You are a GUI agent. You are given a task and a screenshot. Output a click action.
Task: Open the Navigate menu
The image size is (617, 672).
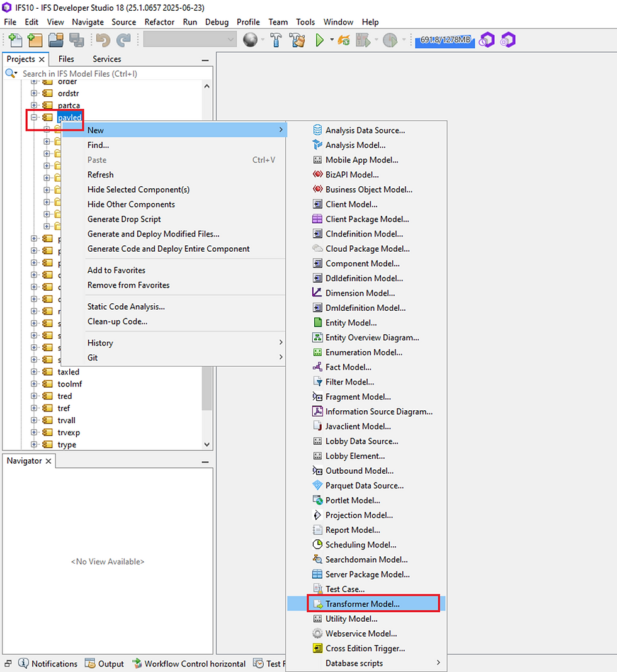click(88, 22)
